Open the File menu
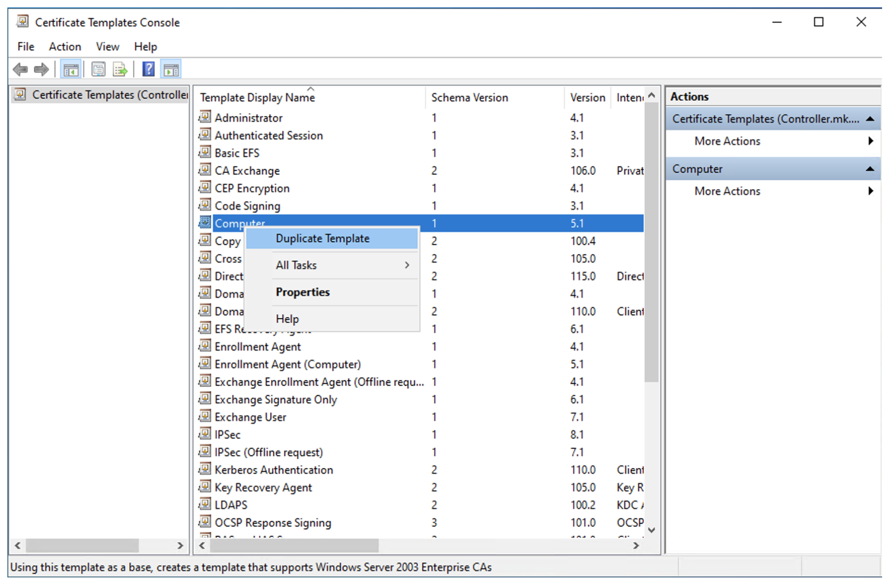Viewport: 889px width, 588px height. (26, 47)
